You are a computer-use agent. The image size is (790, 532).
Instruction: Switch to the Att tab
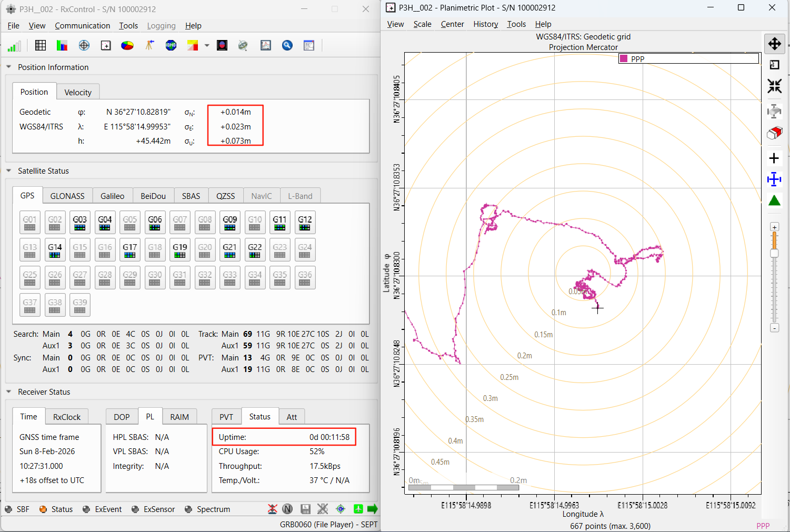(292, 417)
